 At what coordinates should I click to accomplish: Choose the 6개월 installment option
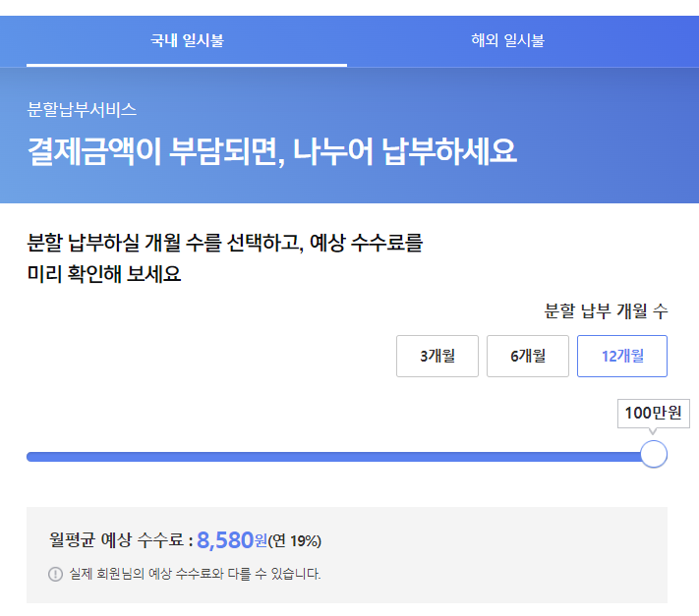[x=528, y=356]
